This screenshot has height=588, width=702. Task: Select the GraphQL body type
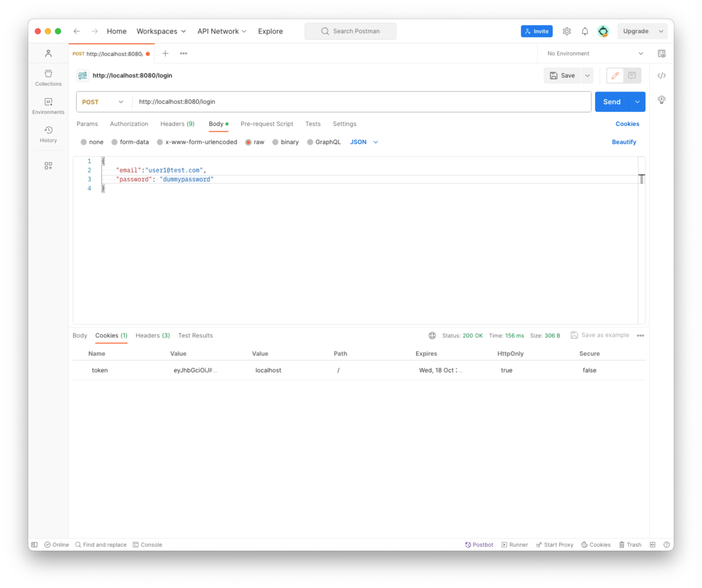[324, 142]
